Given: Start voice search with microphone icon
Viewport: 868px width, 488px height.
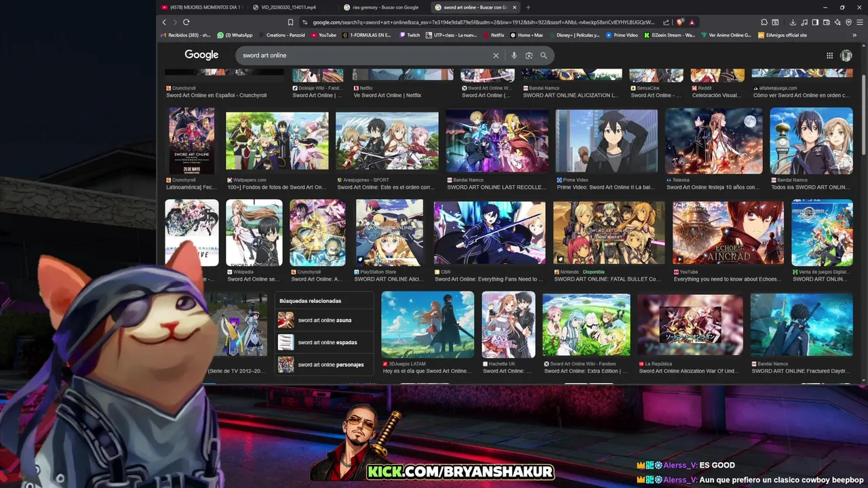Looking at the screenshot, I should tap(514, 56).
